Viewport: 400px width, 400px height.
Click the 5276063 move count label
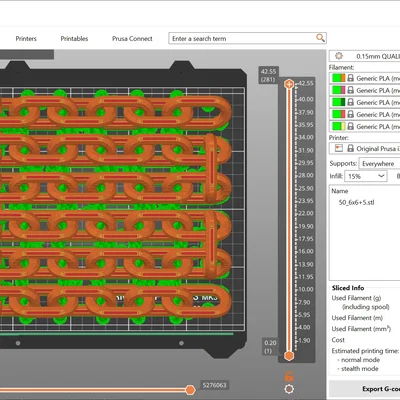pos(214,385)
